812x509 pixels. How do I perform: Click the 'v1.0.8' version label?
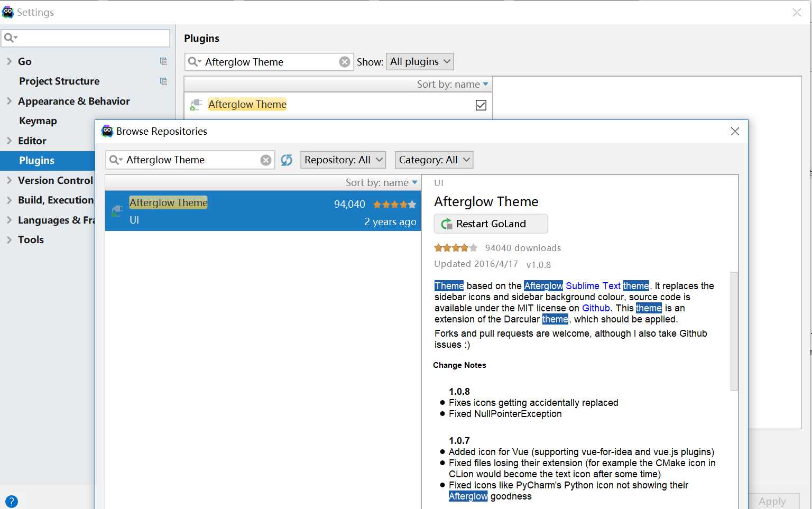tap(539, 265)
